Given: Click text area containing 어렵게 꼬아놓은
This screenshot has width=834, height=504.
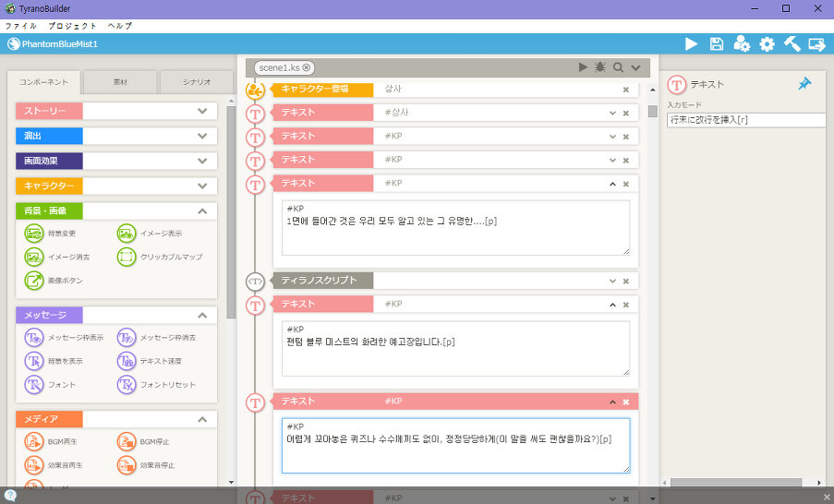Looking at the screenshot, I should (x=456, y=446).
